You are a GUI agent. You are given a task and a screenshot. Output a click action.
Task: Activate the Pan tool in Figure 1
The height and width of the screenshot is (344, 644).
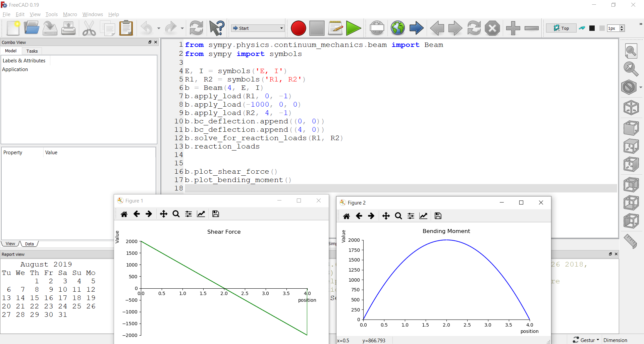[x=164, y=214]
